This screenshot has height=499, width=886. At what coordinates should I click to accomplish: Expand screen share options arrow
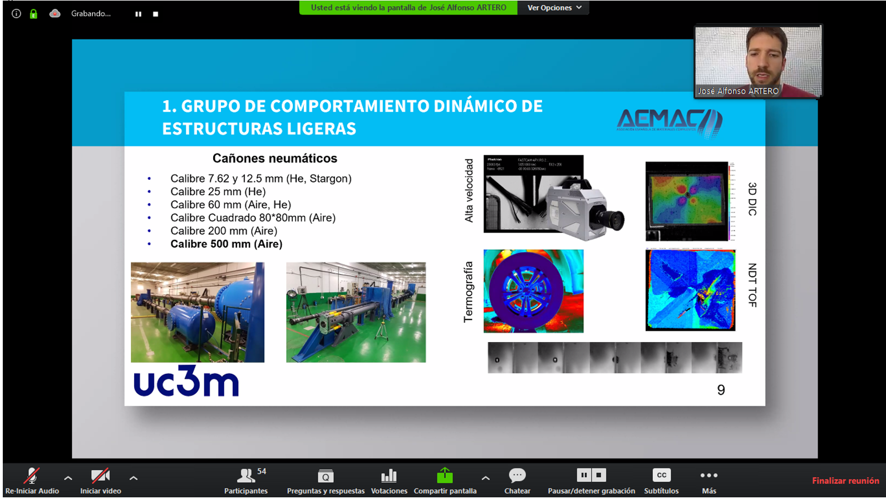(x=485, y=478)
